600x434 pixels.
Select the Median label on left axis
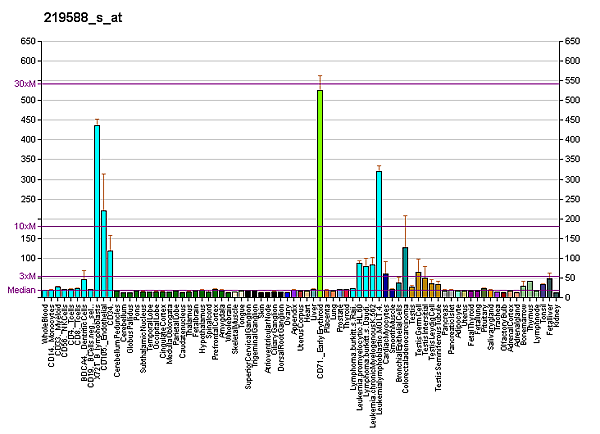(22, 290)
